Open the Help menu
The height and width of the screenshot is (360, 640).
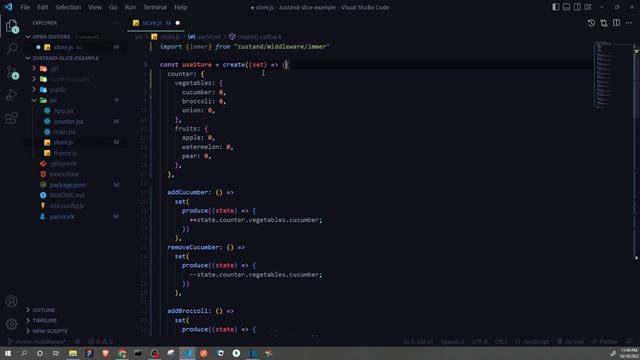180,7
